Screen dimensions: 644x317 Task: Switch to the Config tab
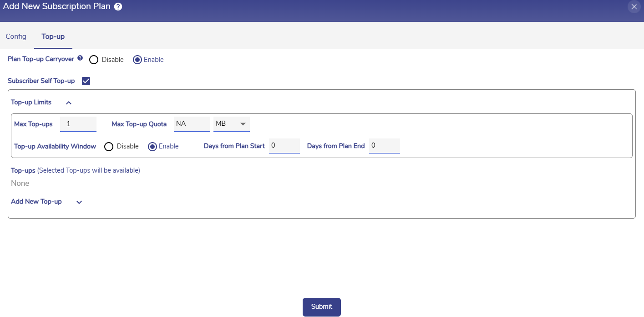click(16, 36)
